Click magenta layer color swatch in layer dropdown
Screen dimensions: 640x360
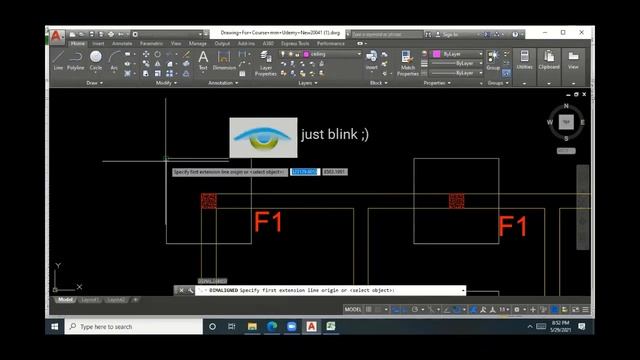coord(307,54)
